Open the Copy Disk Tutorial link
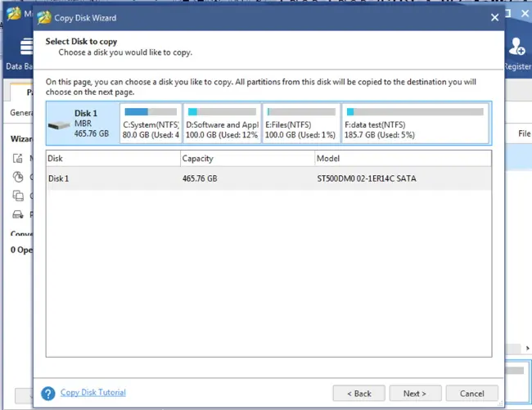The image size is (532, 410). 93,392
